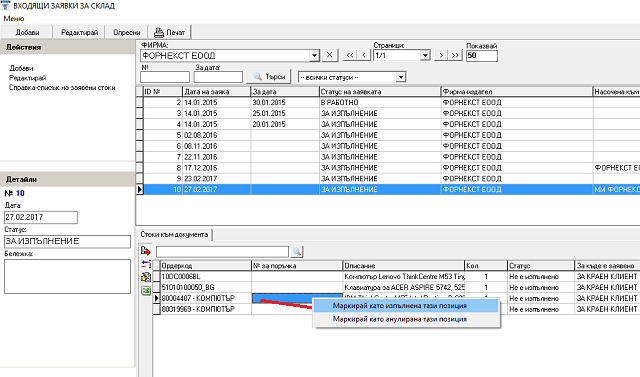Viewport: 640px width, 377px height.
Task: Click the Действия panel header
Action: coord(67,47)
